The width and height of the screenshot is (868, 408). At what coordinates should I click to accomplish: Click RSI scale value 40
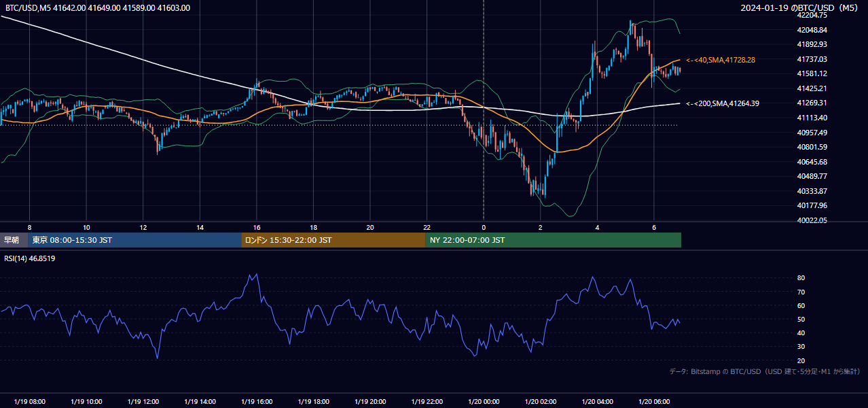tap(801, 333)
